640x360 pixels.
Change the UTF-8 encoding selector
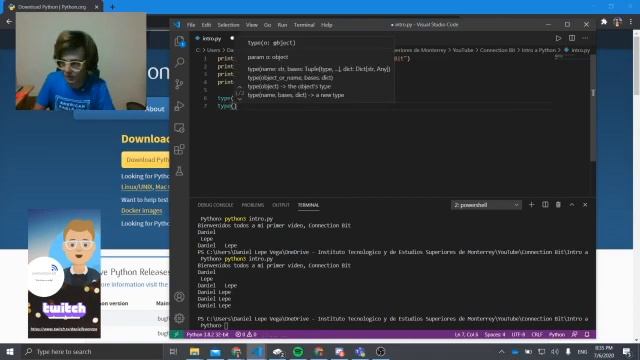coord(518,334)
